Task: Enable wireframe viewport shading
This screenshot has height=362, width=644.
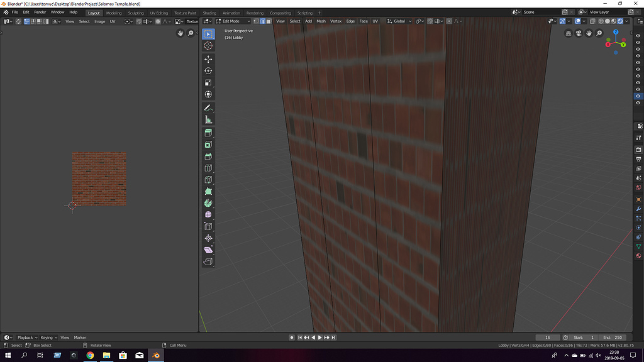Action: (x=601, y=21)
